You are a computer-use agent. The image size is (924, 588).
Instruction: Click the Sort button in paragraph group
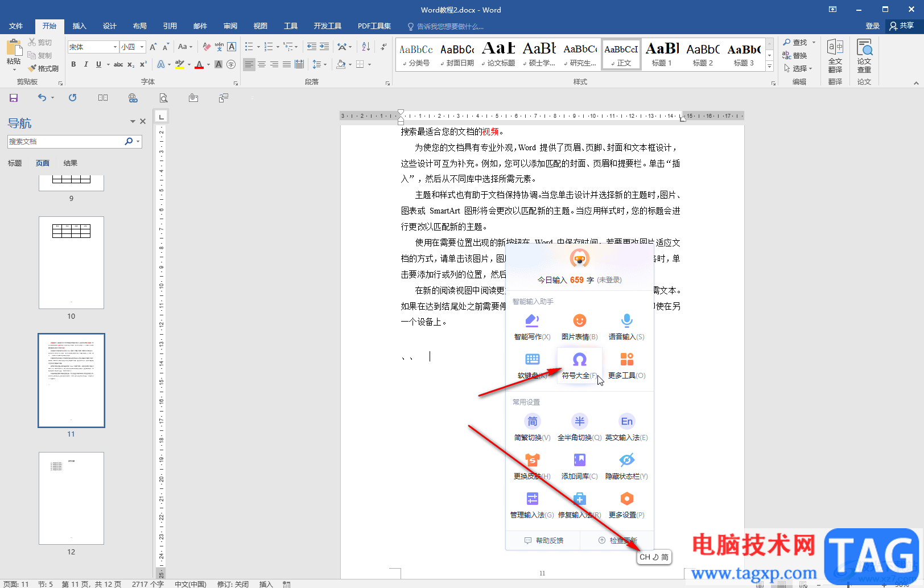366,47
